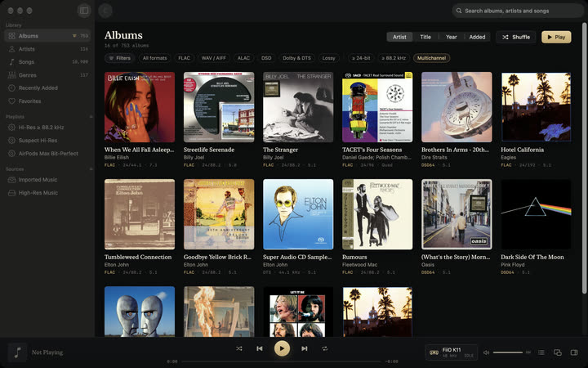Toggle shuffle in the playback bar

tap(238, 348)
